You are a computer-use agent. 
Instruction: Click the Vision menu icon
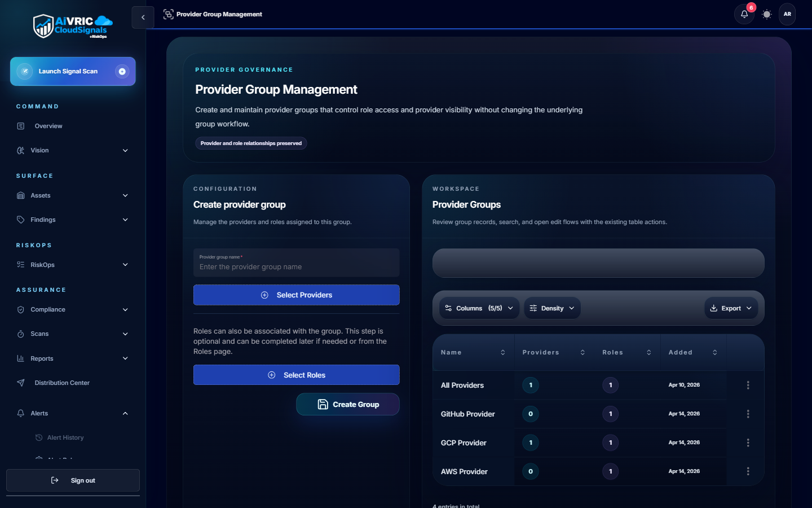point(21,150)
